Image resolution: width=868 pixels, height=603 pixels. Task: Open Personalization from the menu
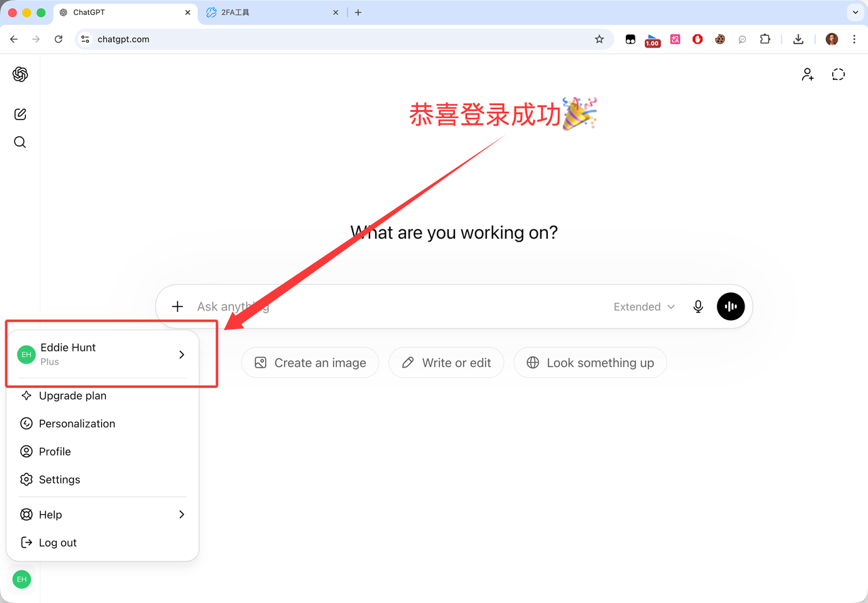point(103,423)
